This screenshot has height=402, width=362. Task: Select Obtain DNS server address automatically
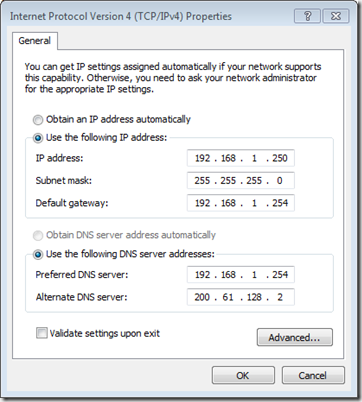click(38, 236)
